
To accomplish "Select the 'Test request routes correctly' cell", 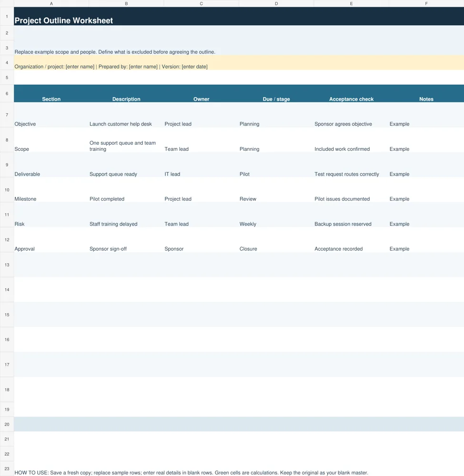I will click(351, 165).
